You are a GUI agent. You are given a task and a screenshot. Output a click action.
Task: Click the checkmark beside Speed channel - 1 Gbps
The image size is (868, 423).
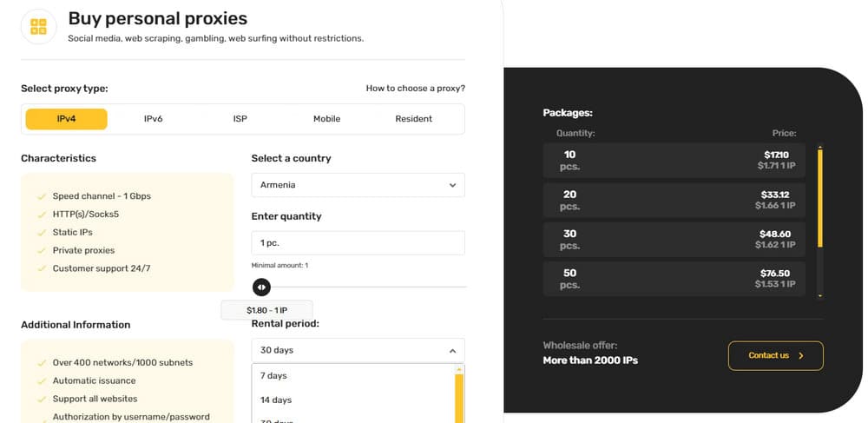(41, 196)
